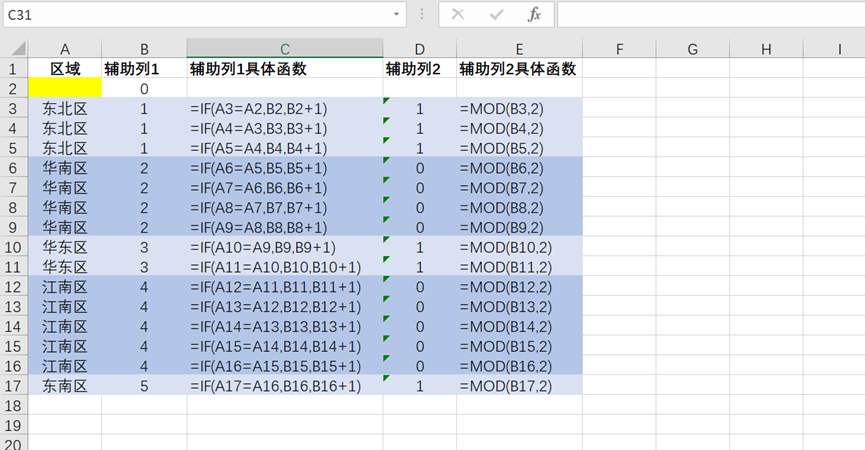The width and height of the screenshot is (865, 450).
Task: Open the Name Box dropdown arrow
Action: (x=396, y=14)
